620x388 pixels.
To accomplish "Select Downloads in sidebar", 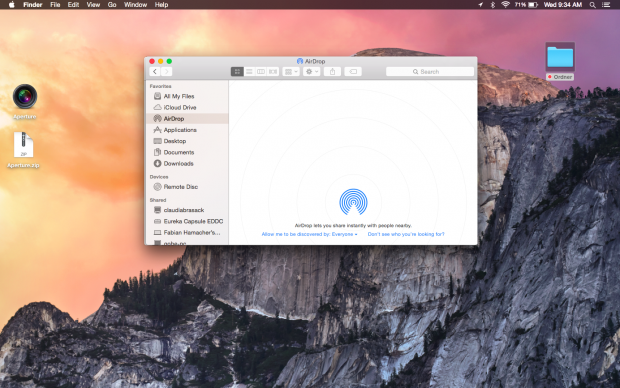I will [x=187, y=163].
